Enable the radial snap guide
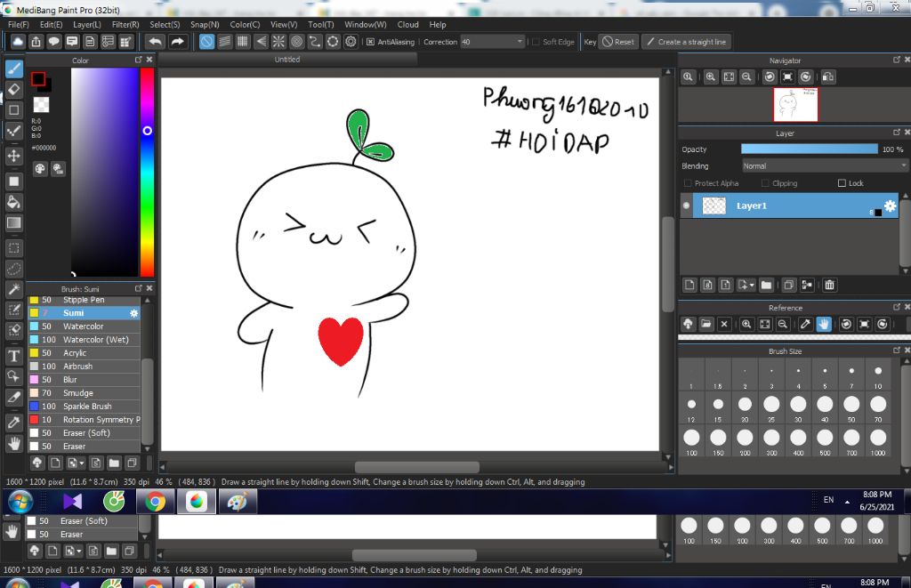This screenshot has height=588, width=911. 278,42
